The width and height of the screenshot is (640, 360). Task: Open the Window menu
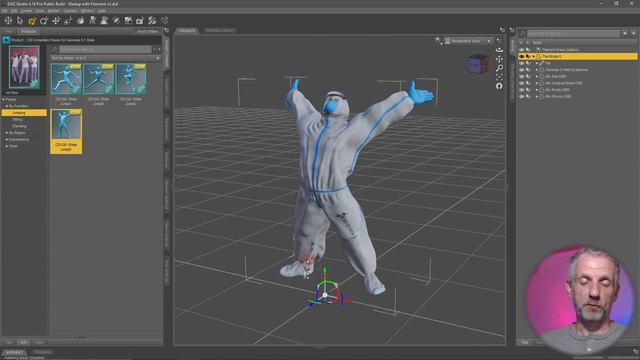[87, 11]
